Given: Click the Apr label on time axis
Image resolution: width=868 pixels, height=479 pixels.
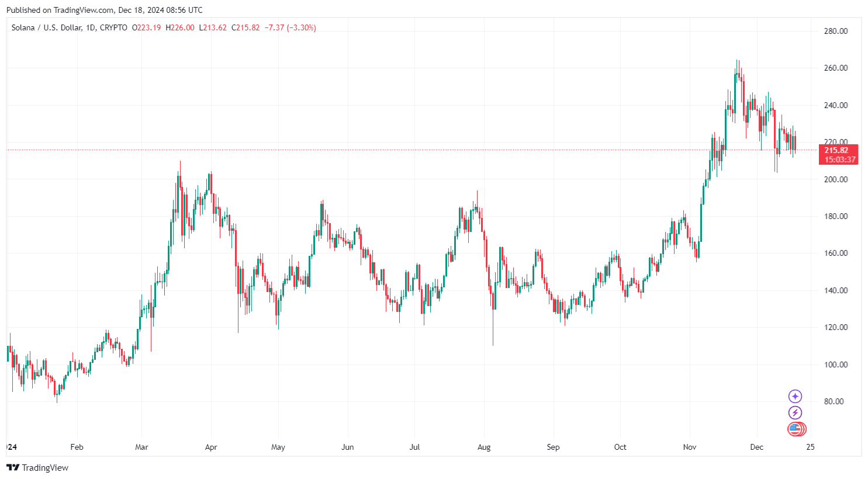Looking at the screenshot, I should pyautogui.click(x=211, y=447).
